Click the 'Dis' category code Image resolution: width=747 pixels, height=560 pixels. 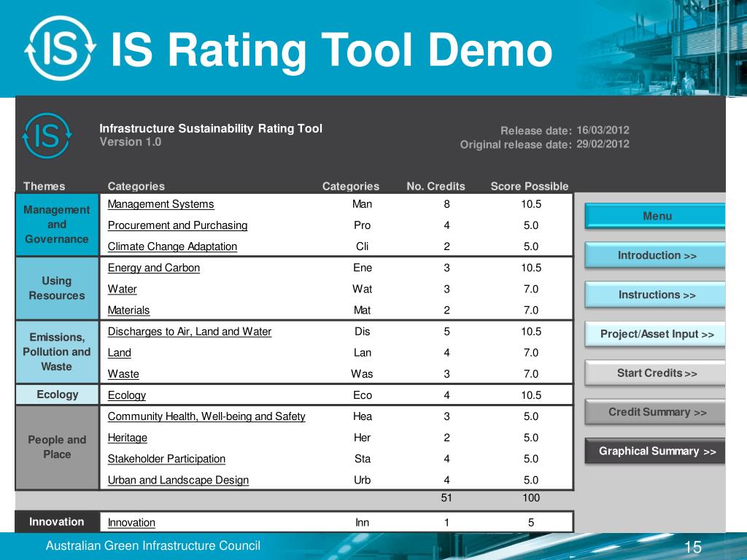coord(362,332)
